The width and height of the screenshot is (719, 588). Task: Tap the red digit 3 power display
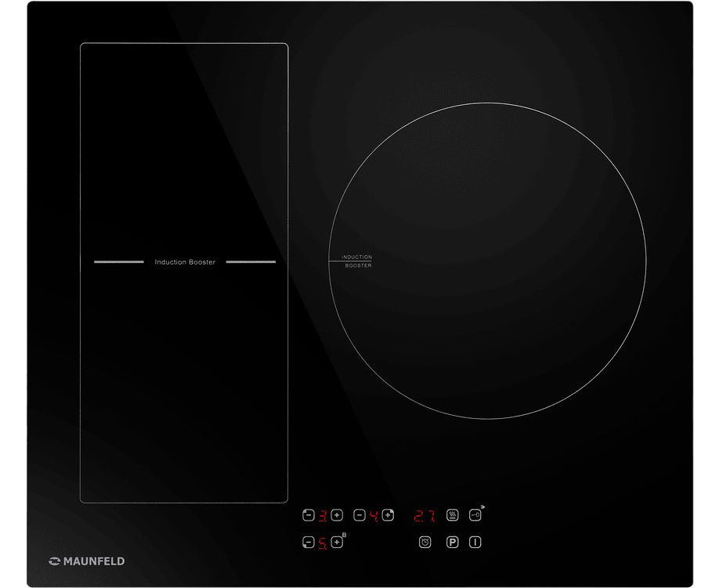coord(322,515)
